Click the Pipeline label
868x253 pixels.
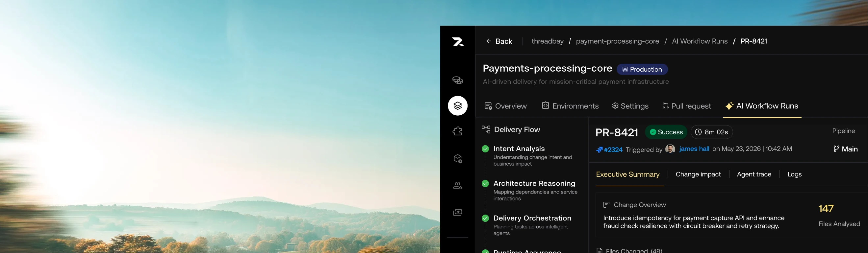(x=843, y=131)
